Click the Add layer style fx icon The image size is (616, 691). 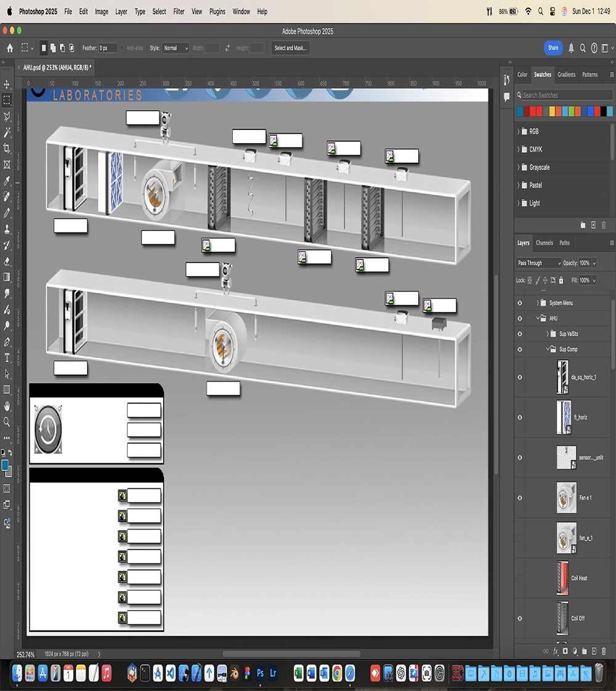click(x=556, y=652)
